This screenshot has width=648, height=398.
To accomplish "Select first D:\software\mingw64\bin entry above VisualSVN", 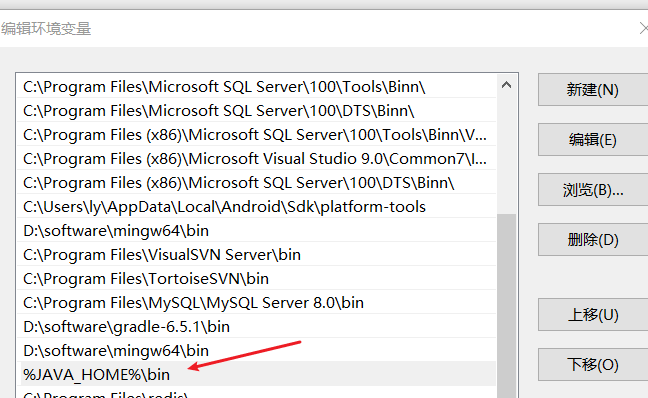I will [257, 231].
